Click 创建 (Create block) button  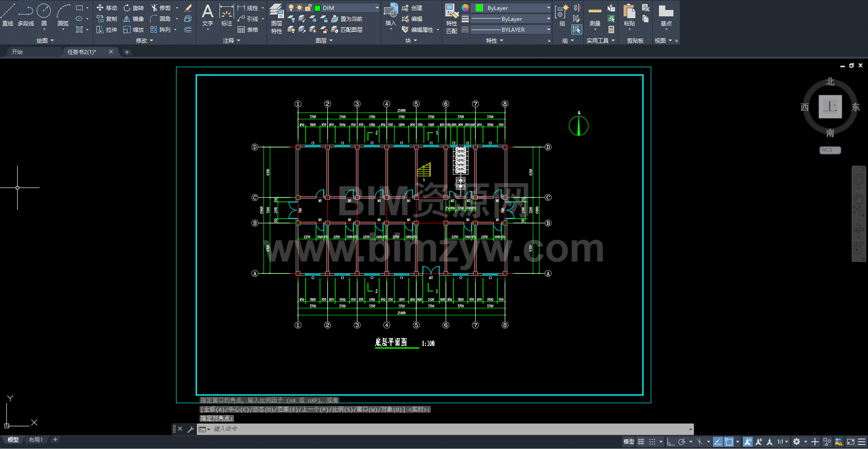coord(412,8)
